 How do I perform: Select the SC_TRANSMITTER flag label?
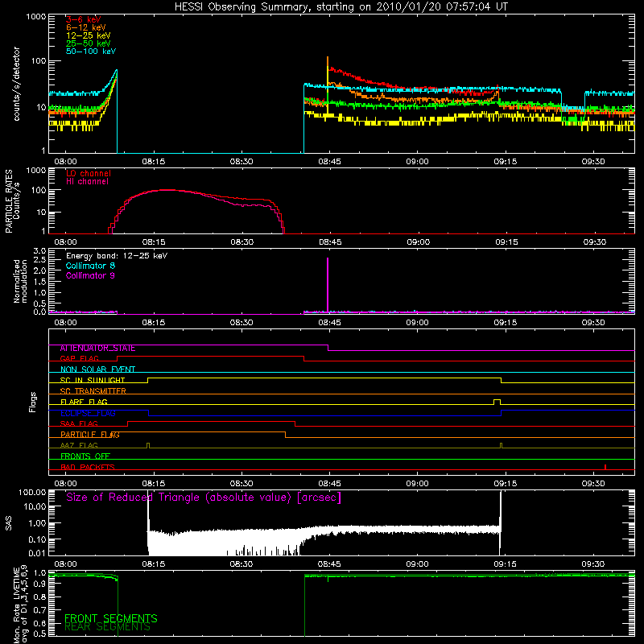point(93,391)
